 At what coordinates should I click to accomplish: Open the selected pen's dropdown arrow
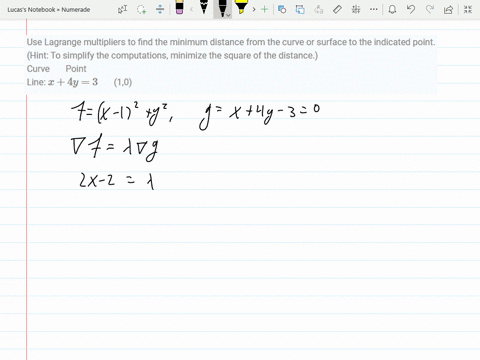click(x=228, y=15)
